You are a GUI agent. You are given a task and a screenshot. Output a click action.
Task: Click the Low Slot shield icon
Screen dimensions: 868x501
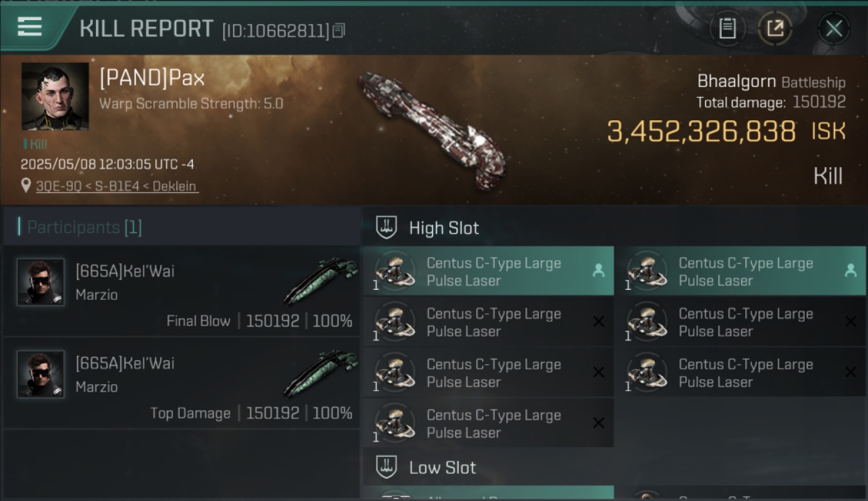(x=387, y=467)
